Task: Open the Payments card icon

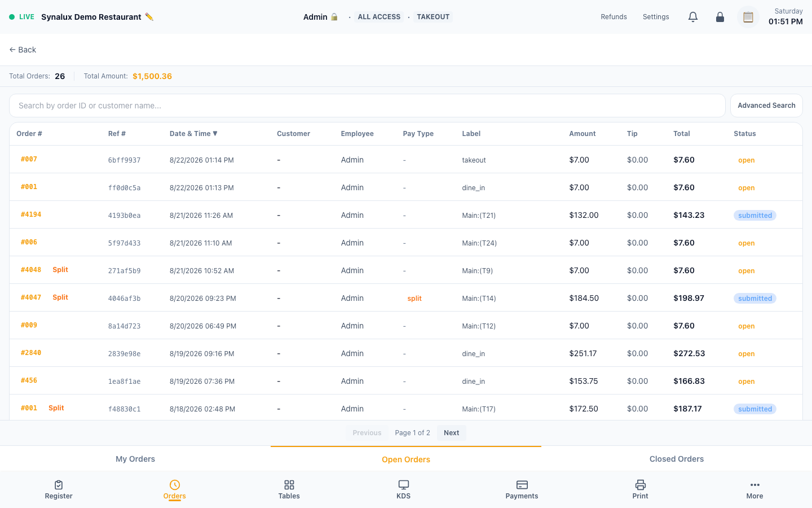Action: click(x=522, y=485)
